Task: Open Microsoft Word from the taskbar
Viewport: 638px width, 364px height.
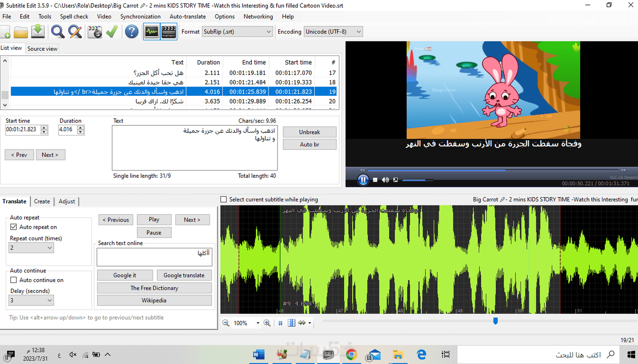Action: coord(259,355)
